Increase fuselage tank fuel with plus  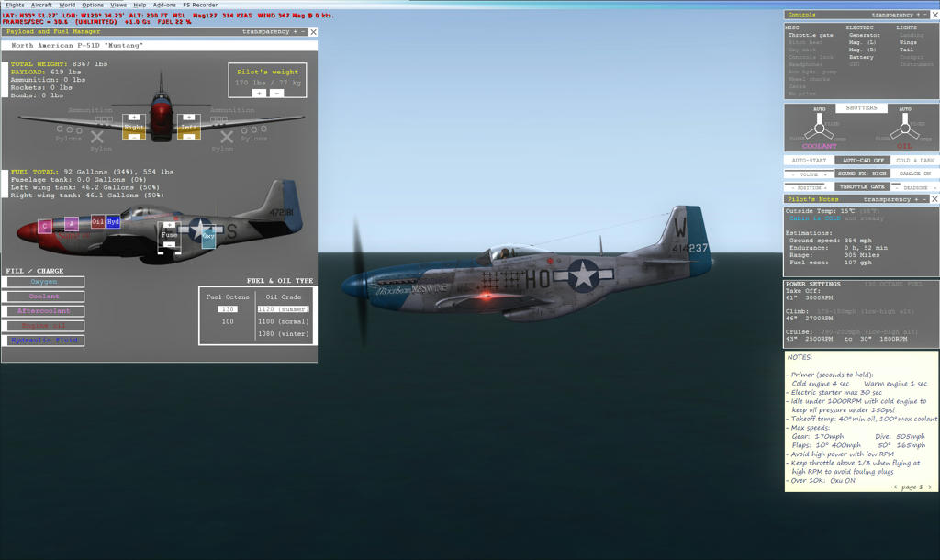[169, 225]
